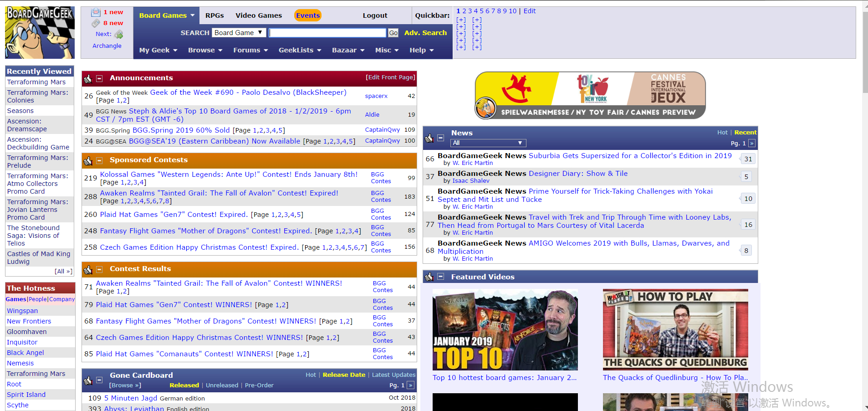The height and width of the screenshot is (411, 868).
Task: Open Browse link in Gone Cardboard
Action: (x=125, y=385)
